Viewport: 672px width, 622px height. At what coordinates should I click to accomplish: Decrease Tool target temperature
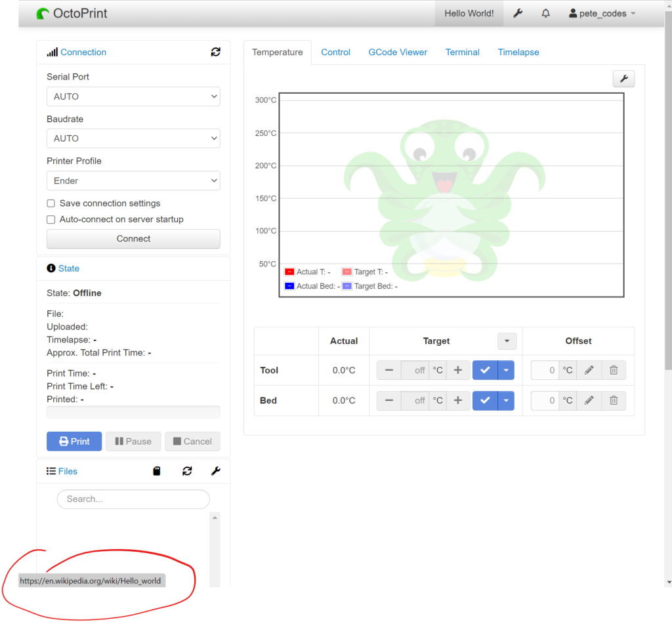388,370
